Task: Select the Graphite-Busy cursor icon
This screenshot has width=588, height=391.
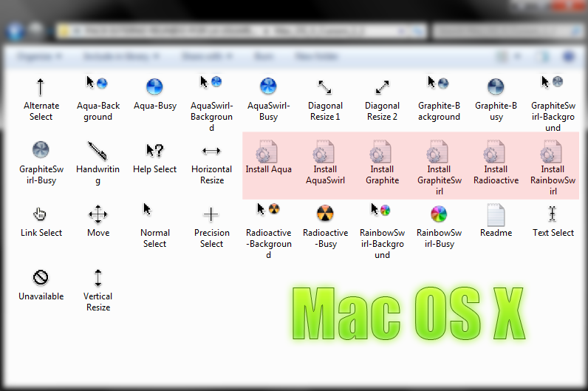Action: tap(496, 99)
